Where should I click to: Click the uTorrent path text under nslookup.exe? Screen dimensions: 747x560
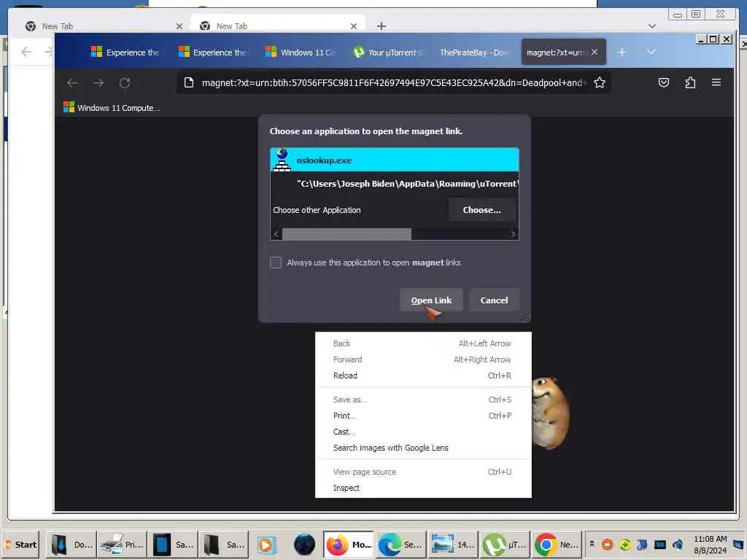[407, 183]
